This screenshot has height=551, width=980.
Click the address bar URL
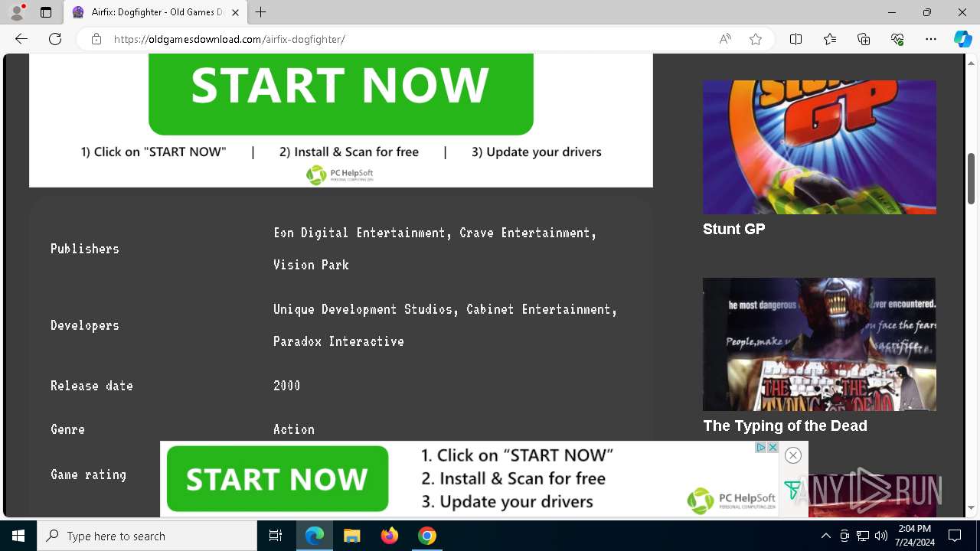click(230, 39)
